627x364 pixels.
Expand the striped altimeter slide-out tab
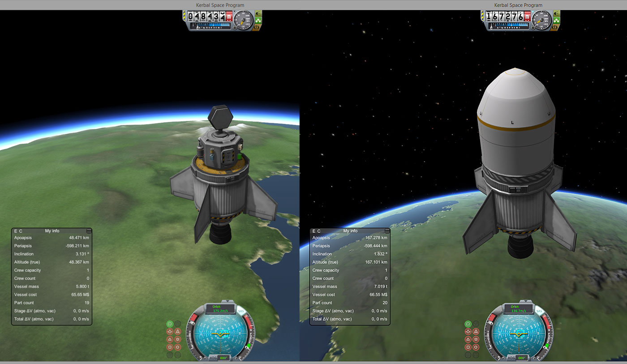point(184,17)
